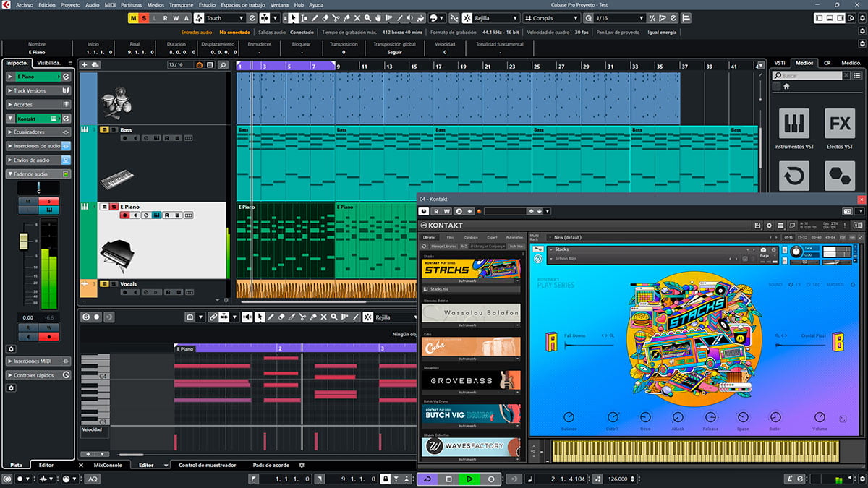Open the Transporte menu
Screen dimensions: 868x488
click(x=181, y=4)
